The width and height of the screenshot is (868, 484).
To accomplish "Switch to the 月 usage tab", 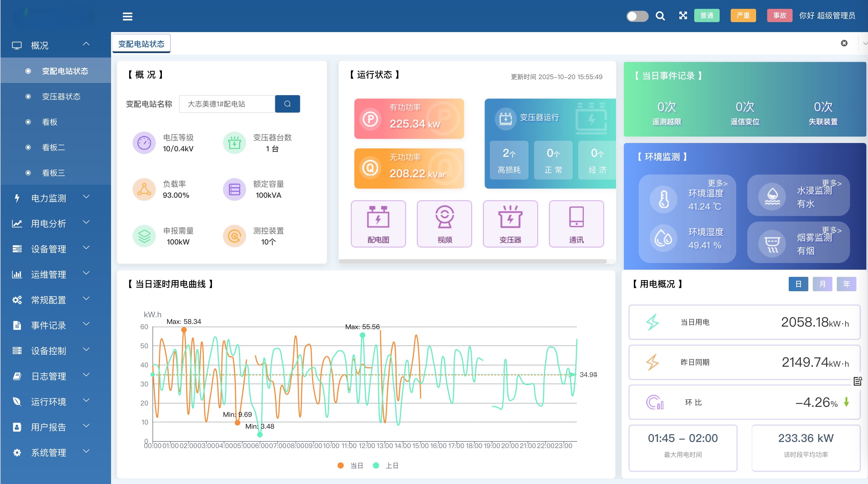I will 822,284.
